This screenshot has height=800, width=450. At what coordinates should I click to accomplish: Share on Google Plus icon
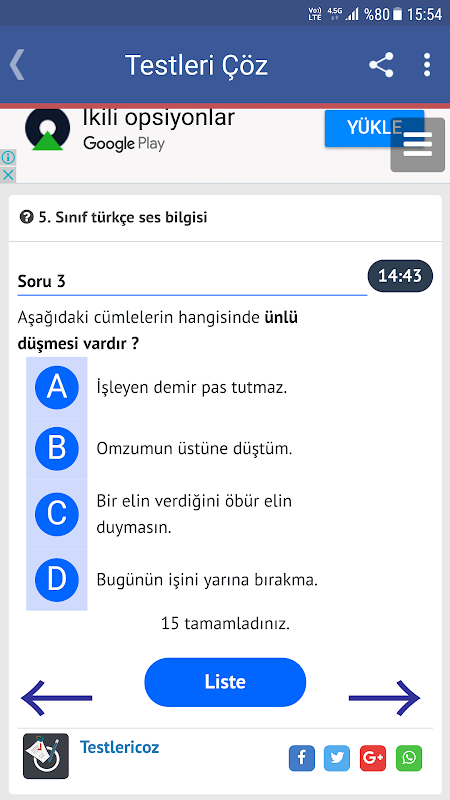pos(373,758)
